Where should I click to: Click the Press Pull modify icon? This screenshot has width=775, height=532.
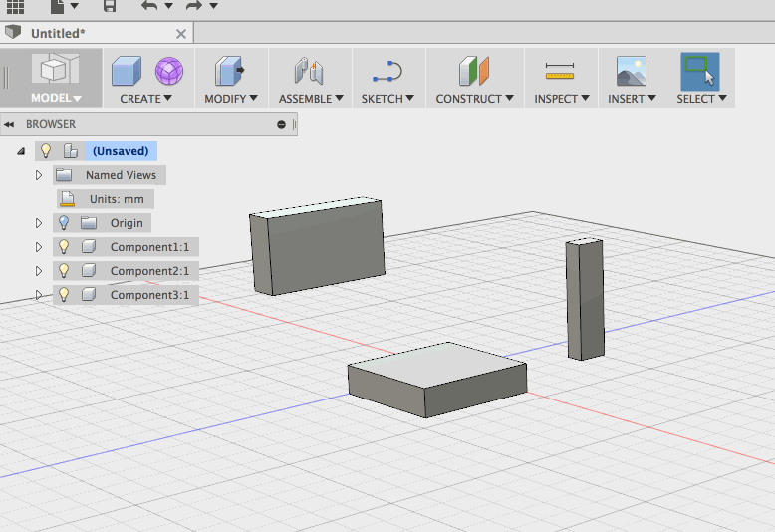[230, 71]
